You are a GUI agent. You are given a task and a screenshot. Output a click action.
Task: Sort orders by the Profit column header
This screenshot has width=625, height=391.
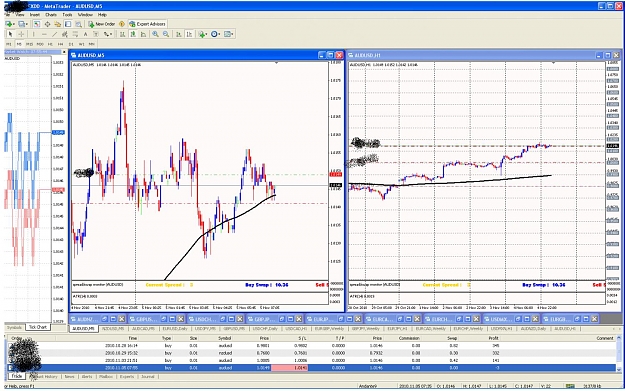point(494,338)
